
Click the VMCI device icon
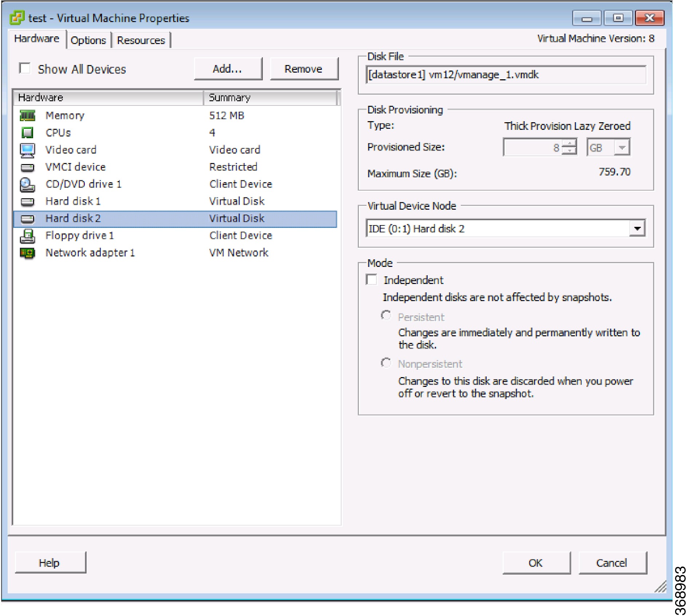pos(27,167)
